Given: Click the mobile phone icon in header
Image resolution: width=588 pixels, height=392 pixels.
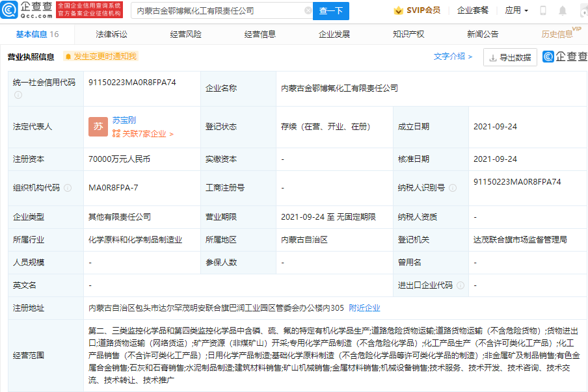Looking at the screenshot, I should pos(543,11).
